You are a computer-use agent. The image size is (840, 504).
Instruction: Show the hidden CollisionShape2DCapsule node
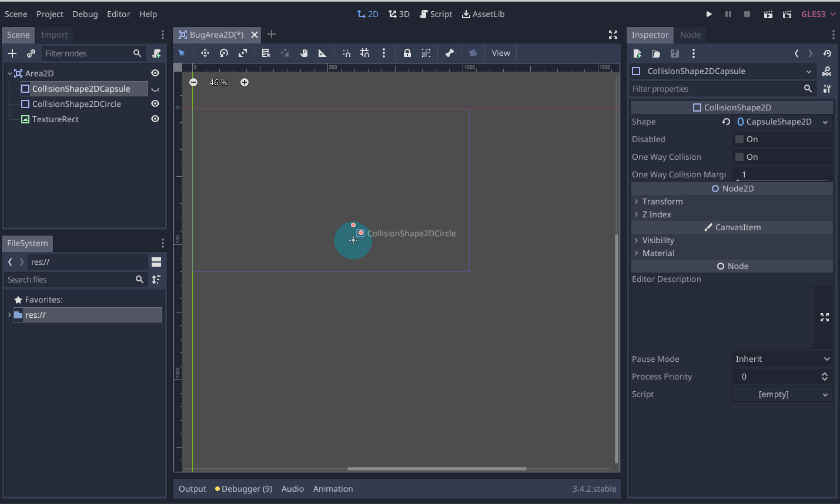coord(155,89)
